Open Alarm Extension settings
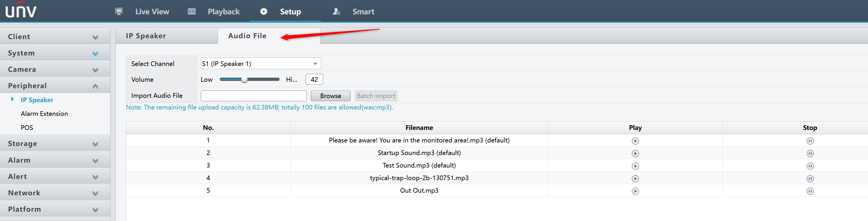Viewport: 868px width, 221px height. [x=44, y=114]
